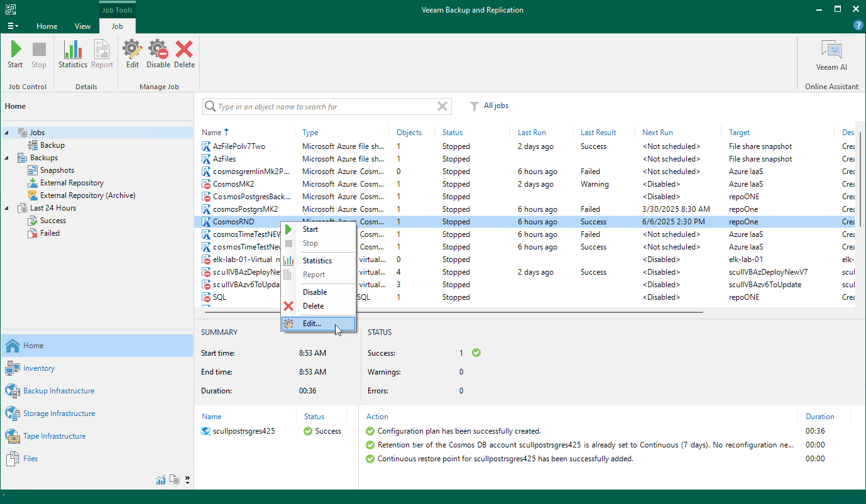Click the session Status column header
Viewport: 866px width, 504px height.
click(314, 417)
